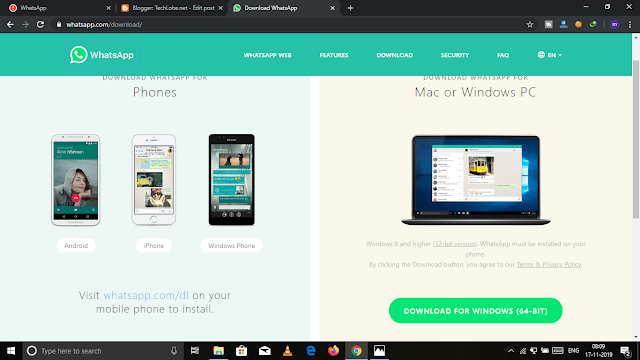The height and width of the screenshot is (360, 640).
Task: Click the multicolor extension icon
Action: [593, 24]
